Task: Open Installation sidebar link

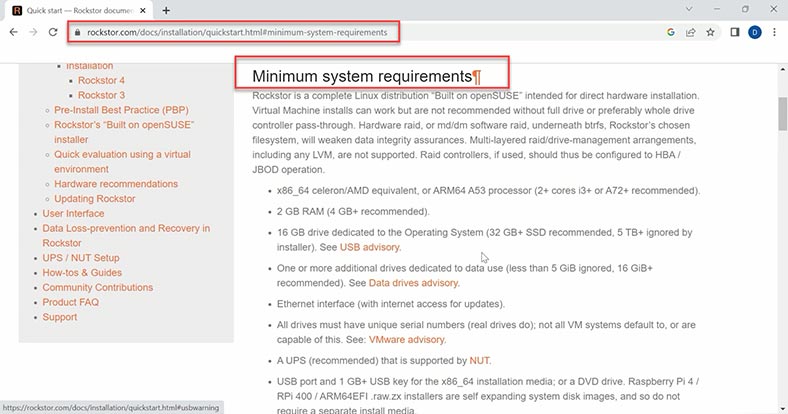Action: pos(89,65)
